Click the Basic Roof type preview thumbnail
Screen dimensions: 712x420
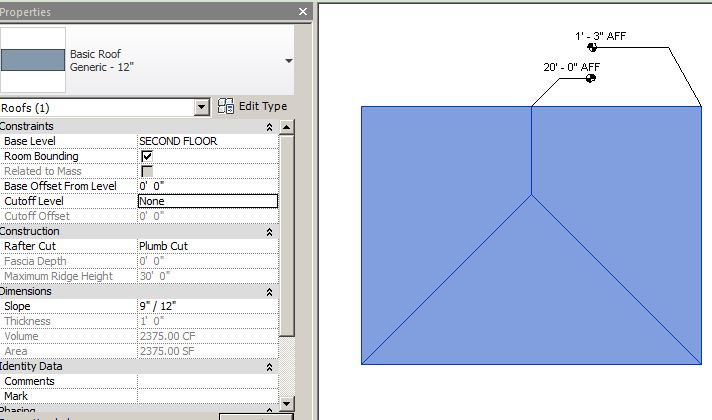tap(33, 60)
